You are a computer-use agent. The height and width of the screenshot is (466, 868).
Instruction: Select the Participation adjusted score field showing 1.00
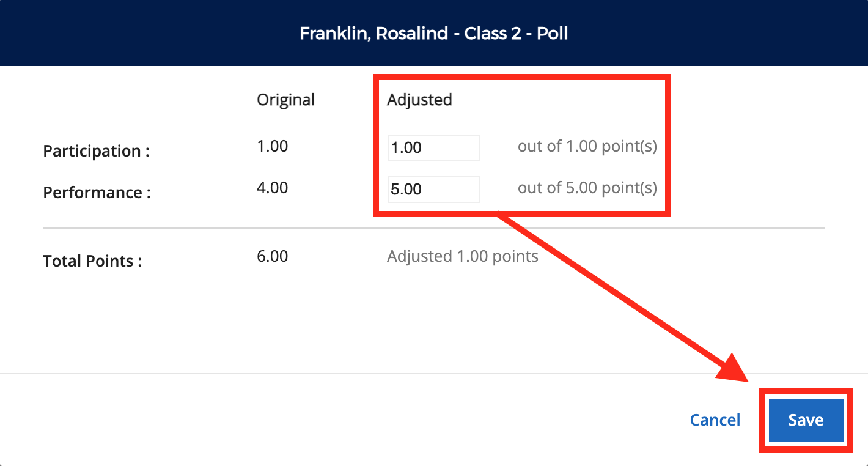pos(433,147)
